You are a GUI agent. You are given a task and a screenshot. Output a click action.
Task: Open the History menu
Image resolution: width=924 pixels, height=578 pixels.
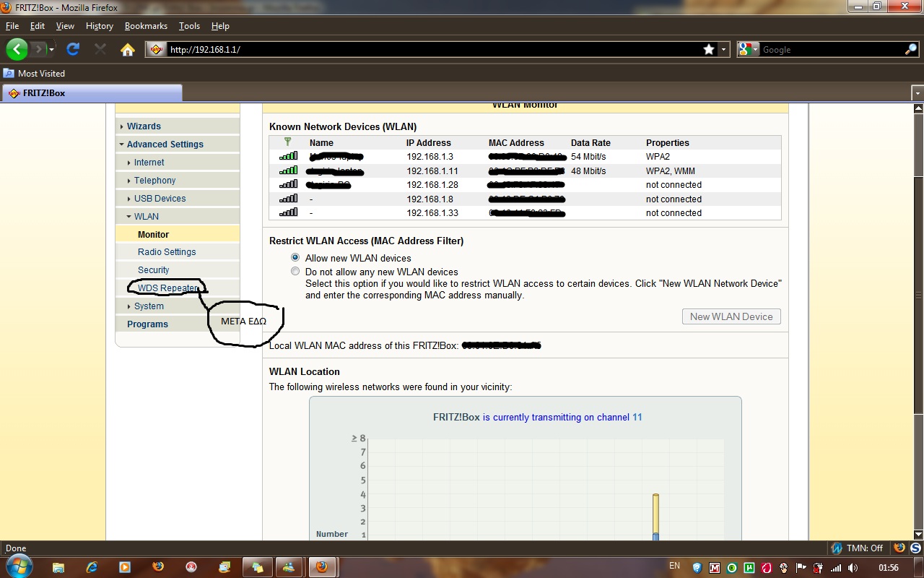coord(99,26)
